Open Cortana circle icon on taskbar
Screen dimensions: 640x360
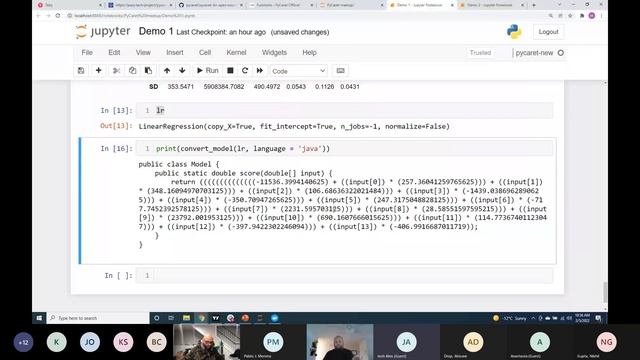[156, 318]
